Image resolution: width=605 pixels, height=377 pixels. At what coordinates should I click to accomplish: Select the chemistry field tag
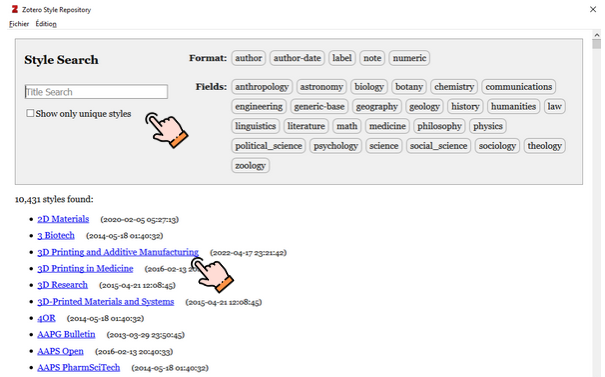(454, 87)
